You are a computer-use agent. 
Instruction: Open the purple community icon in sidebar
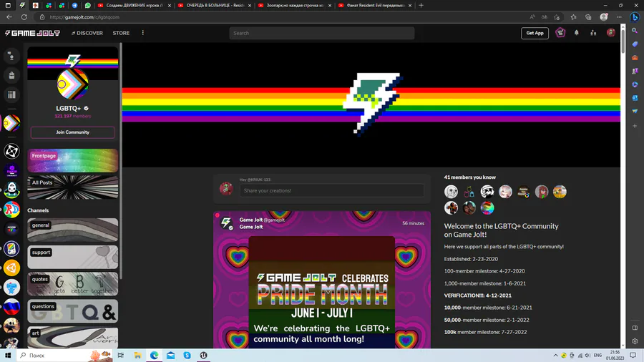coord(11,170)
